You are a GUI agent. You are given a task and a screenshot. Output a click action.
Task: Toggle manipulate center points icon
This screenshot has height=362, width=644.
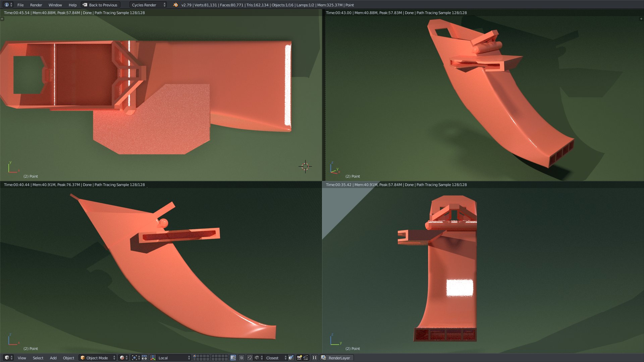point(144,358)
